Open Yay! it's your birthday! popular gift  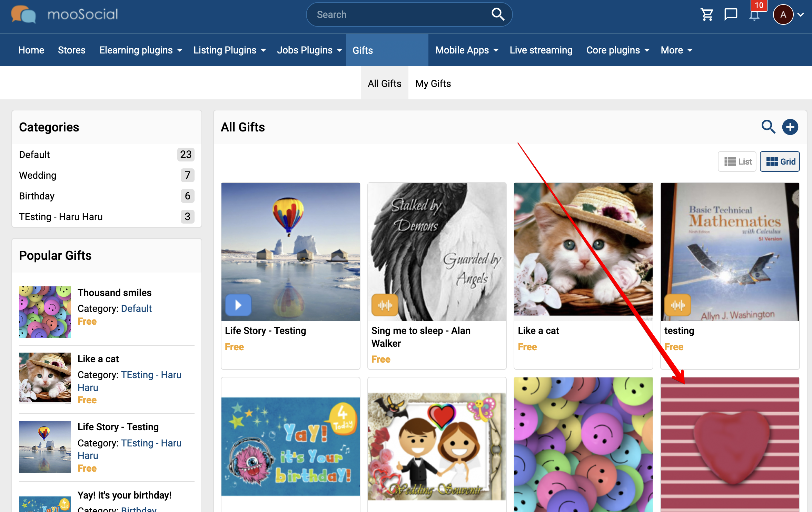[x=125, y=495]
